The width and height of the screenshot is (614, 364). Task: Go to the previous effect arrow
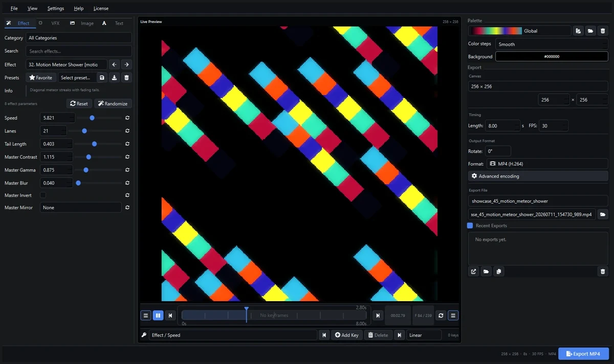coord(115,64)
